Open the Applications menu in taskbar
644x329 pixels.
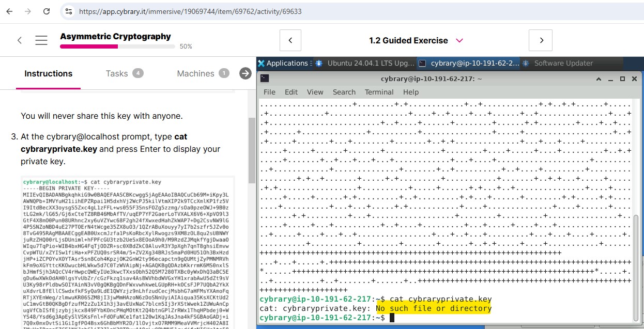283,63
